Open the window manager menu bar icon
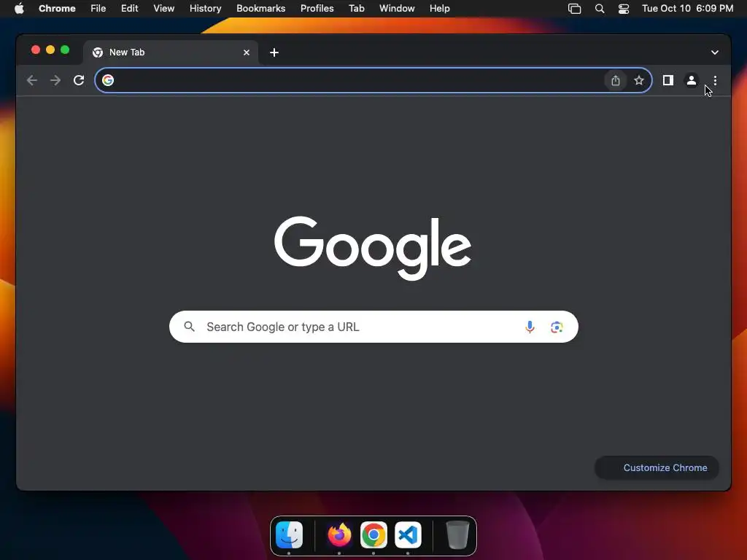The image size is (747, 560). click(x=575, y=9)
